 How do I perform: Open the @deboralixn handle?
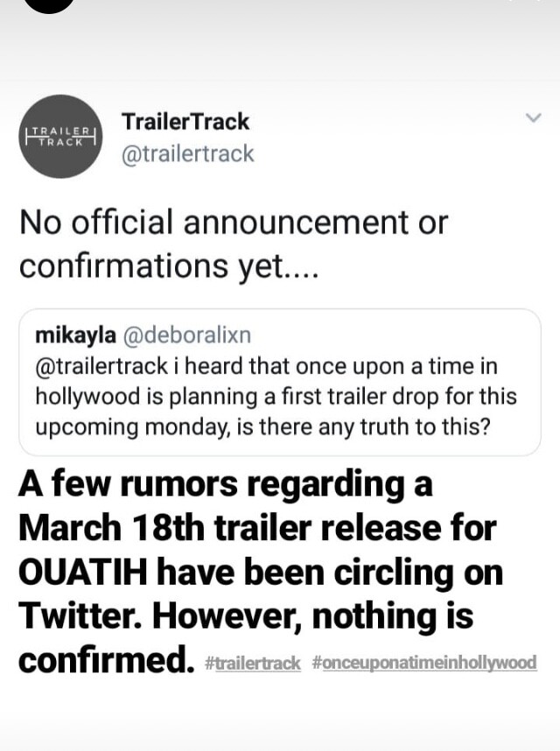(x=187, y=335)
